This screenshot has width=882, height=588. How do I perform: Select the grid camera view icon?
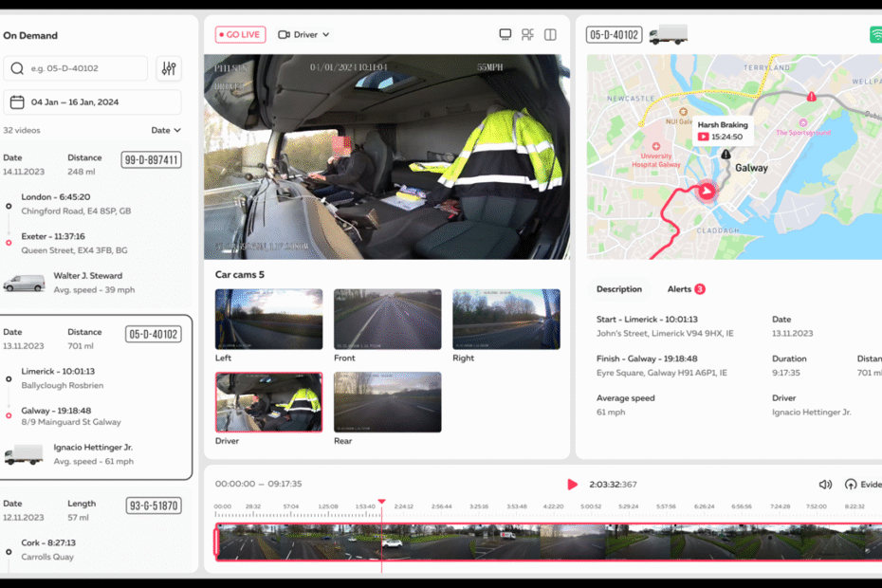pyautogui.click(x=527, y=34)
